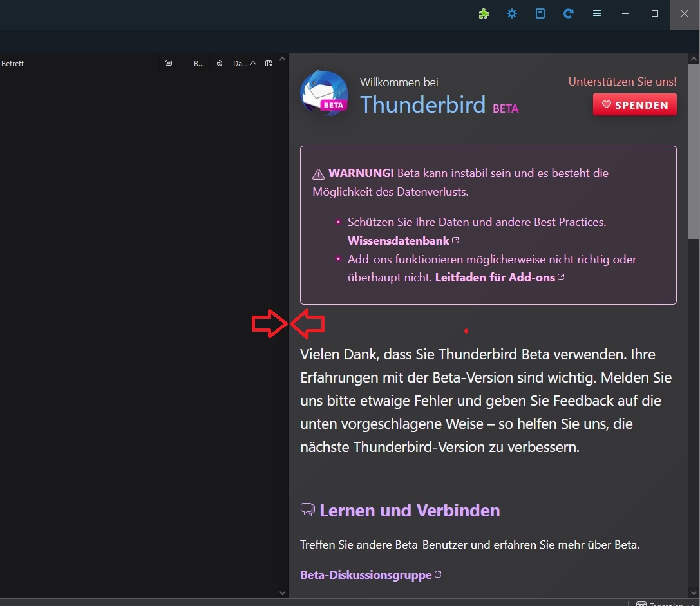
Task: Click the start page vertical scrollbar thumb
Action: pos(694,152)
